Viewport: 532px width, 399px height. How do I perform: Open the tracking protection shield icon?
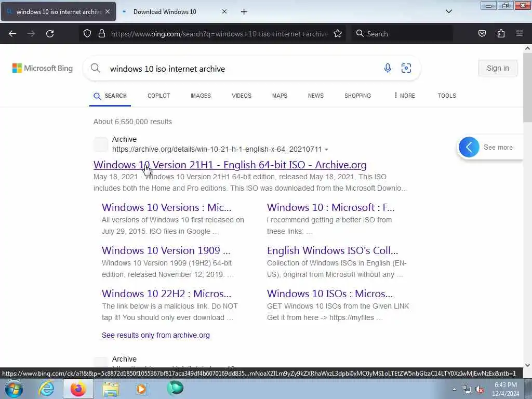click(87, 34)
